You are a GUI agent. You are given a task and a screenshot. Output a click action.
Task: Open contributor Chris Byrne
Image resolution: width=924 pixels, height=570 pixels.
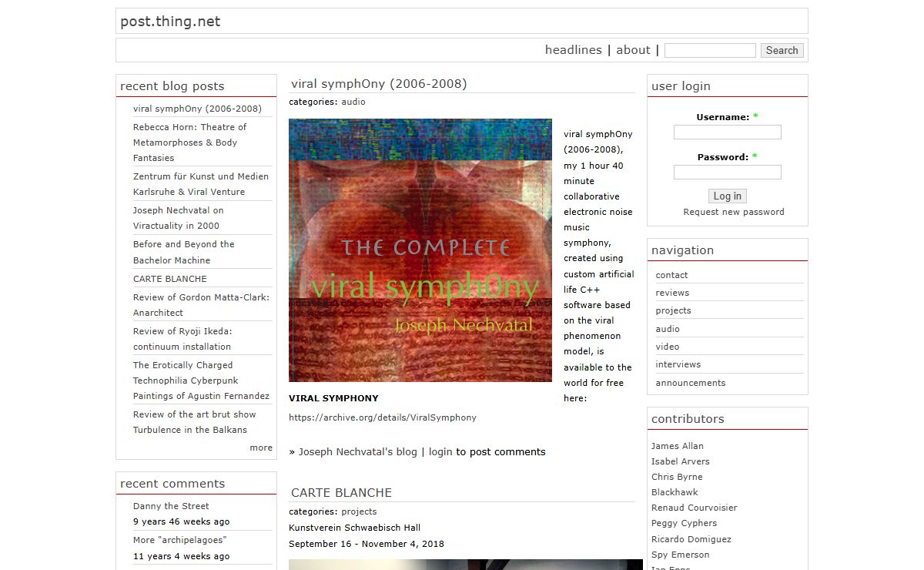click(x=677, y=477)
